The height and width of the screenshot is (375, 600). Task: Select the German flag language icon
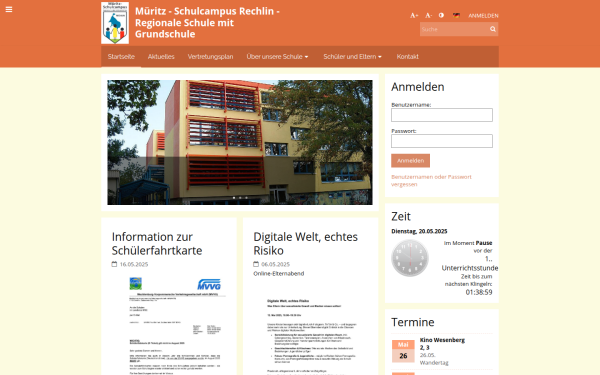click(456, 15)
